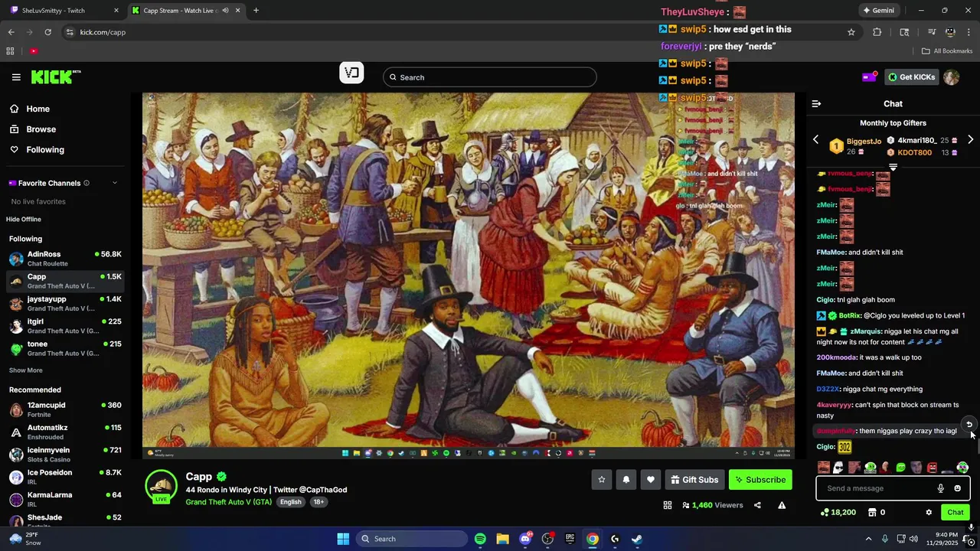The height and width of the screenshot is (551, 980).
Task: Open the clips icon beside the search bar
Action: pyautogui.click(x=351, y=73)
